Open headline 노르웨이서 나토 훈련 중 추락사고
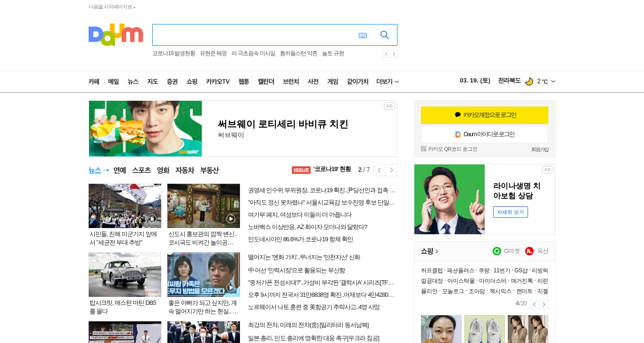The image size is (644, 343). 314,307
